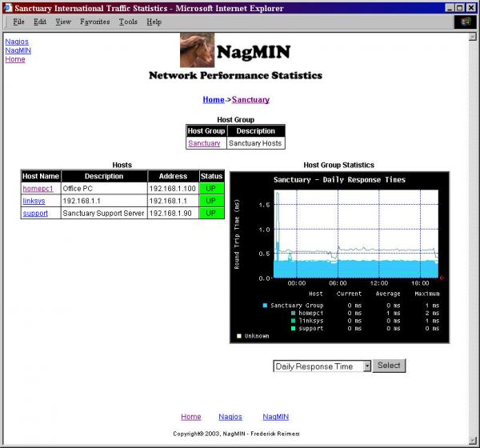480x448 pixels.
Task: Expand the Daily Response Time dropdown
Action: pos(367,366)
